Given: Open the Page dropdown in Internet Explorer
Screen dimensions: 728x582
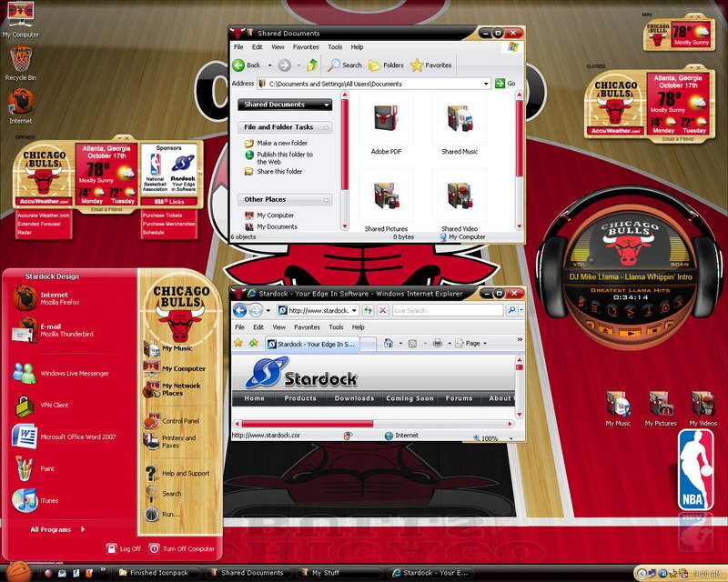Looking at the screenshot, I should pos(474,343).
